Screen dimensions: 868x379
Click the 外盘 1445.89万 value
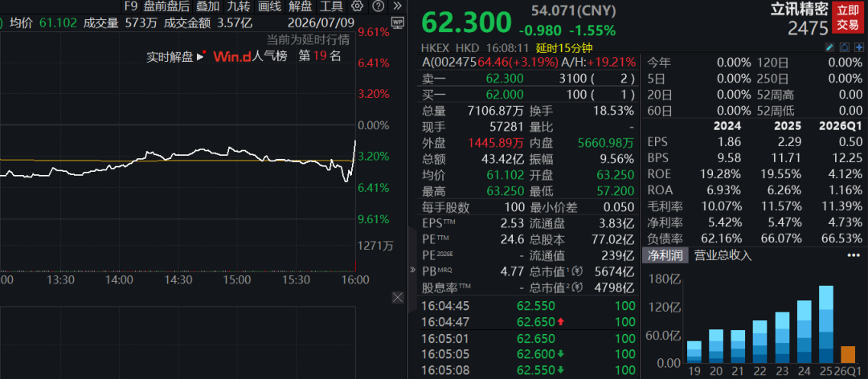(495, 143)
